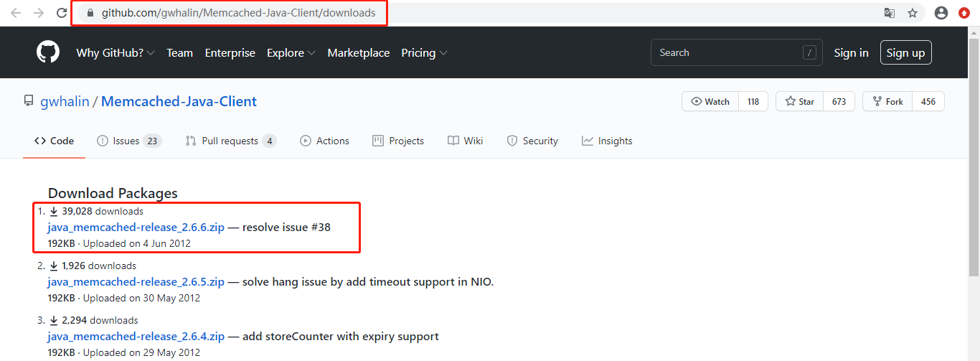Go forward with the browser forward arrow

pos(39,13)
